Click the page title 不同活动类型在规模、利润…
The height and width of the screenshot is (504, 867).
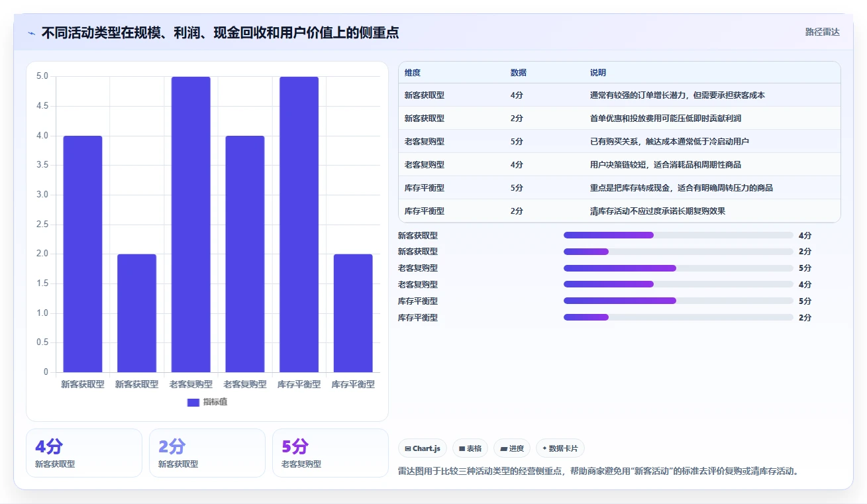(220, 33)
